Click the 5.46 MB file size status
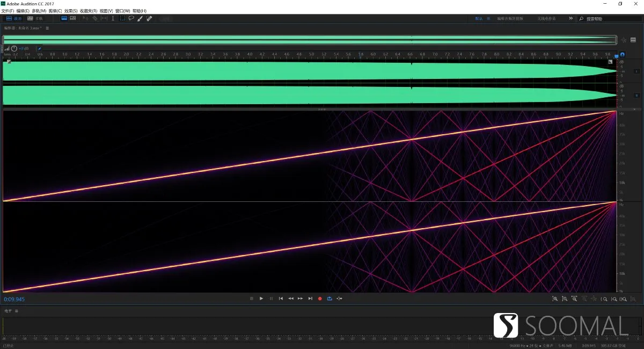Viewport: 644px width, 349px height. (x=566, y=346)
